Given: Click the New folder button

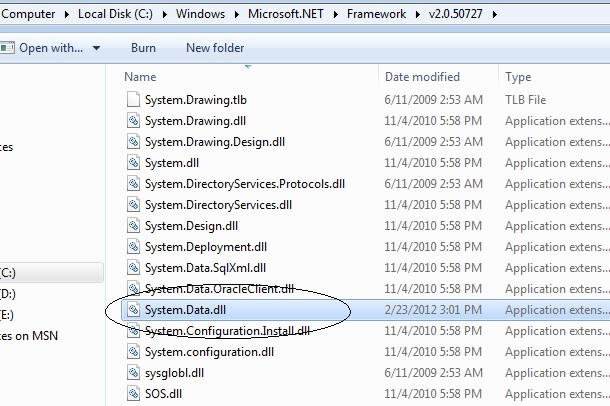Looking at the screenshot, I should coord(214,48).
